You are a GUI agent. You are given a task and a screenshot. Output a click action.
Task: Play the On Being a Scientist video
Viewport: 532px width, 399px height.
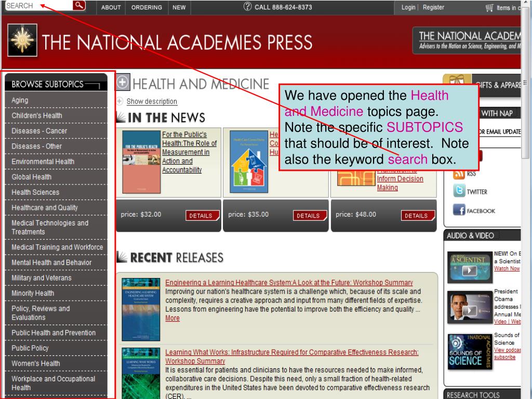coord(470,267)
